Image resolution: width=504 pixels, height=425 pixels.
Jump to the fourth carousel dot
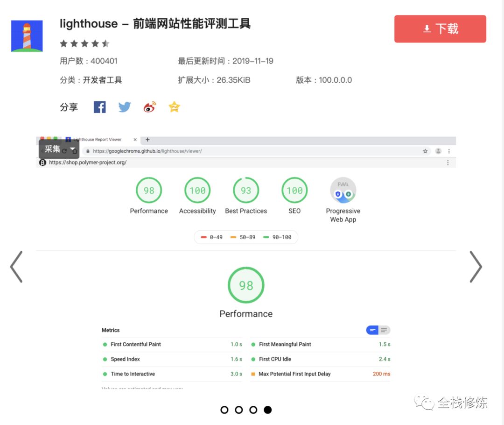(x=268, y=410)
